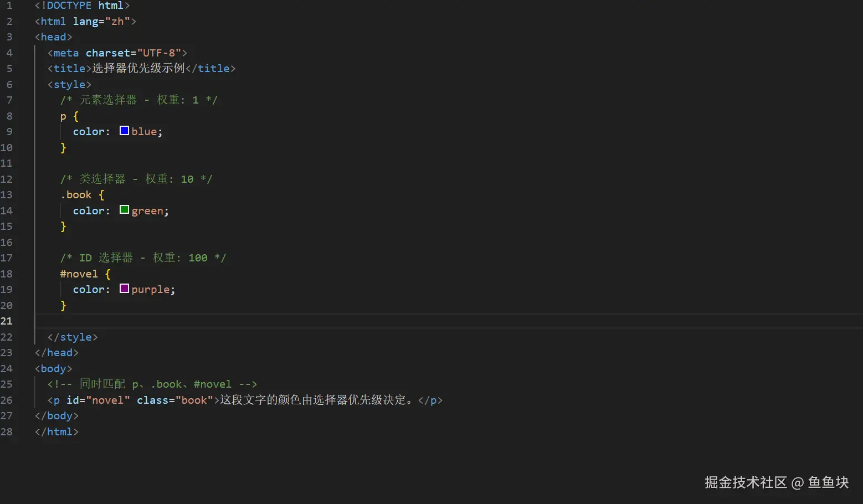This screenshot has height=504, width=863.
Task: Click the ID 选择器 comment line
Action: (143, 258)
